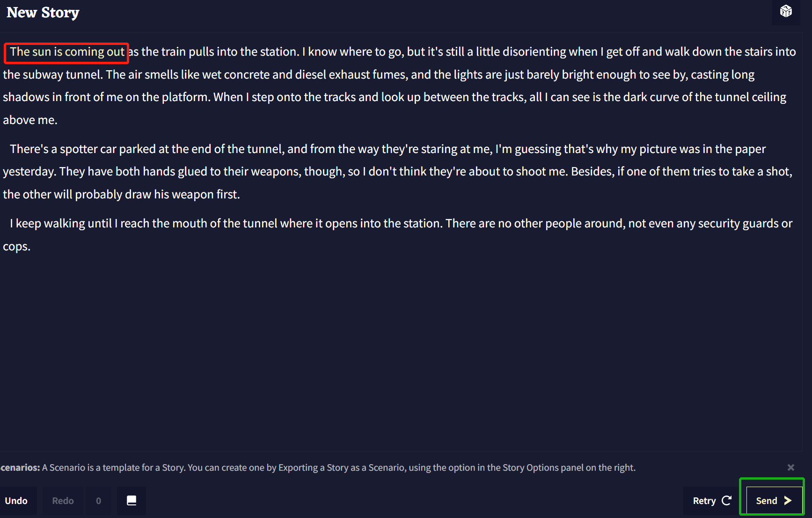
Task: Place cursor in "The sun is coming out"
Action: click(67, 52)
